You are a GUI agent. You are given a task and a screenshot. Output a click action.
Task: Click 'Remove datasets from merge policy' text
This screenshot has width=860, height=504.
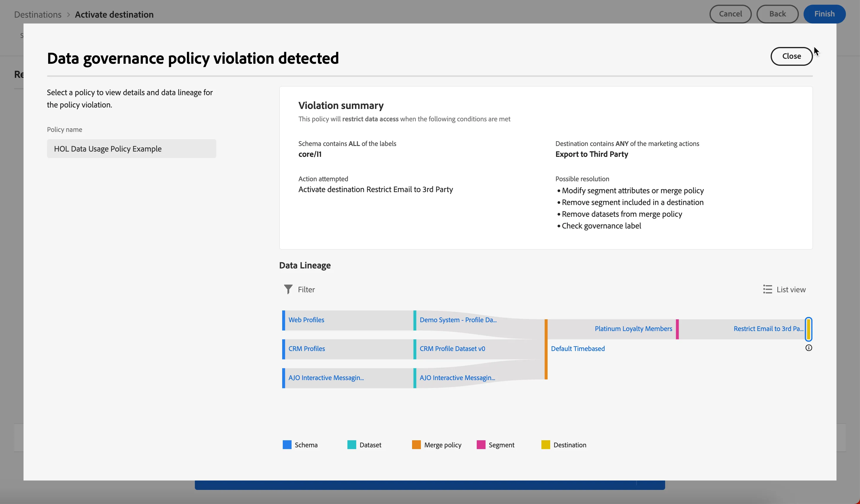click(x=622, y=214)
